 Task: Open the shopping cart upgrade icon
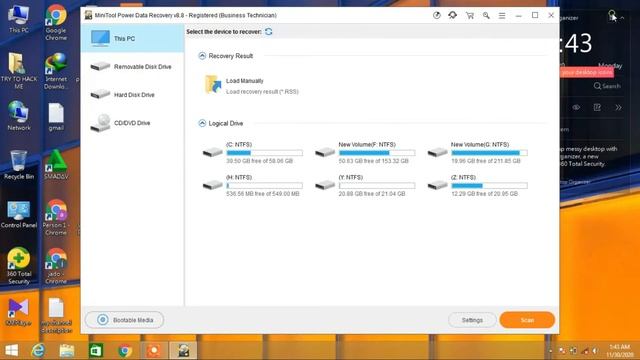(470, 16)
